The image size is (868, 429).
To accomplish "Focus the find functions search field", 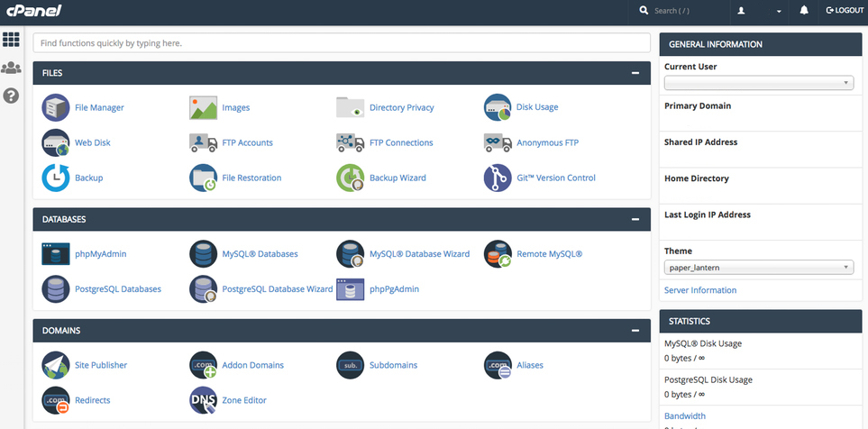I will 342,42.
